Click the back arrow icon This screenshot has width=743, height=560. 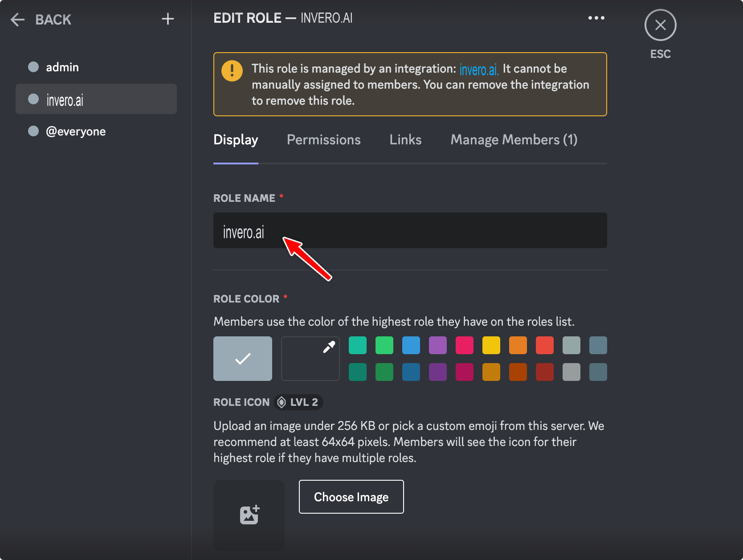[17, 20]
